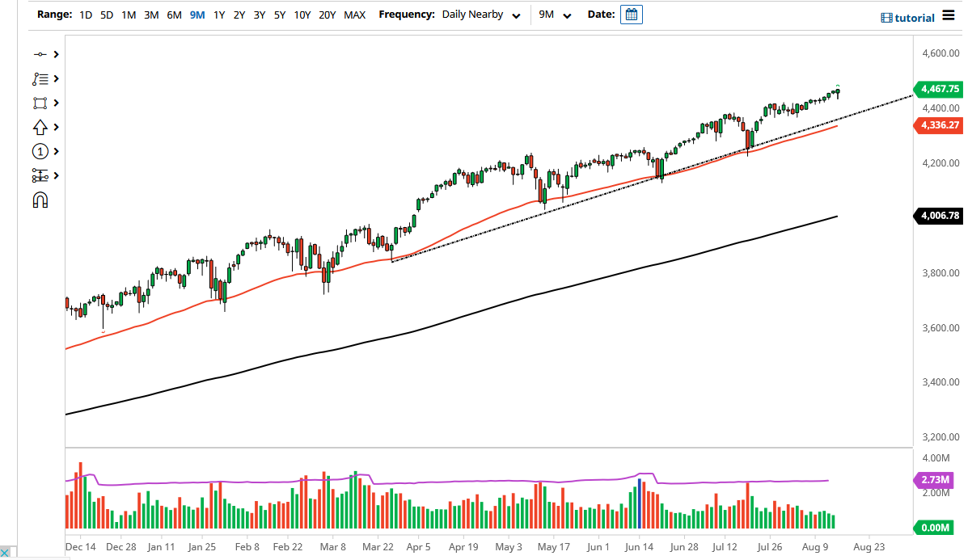
Task: Toggle the magnet snapping tool
Action: point(40,200)
